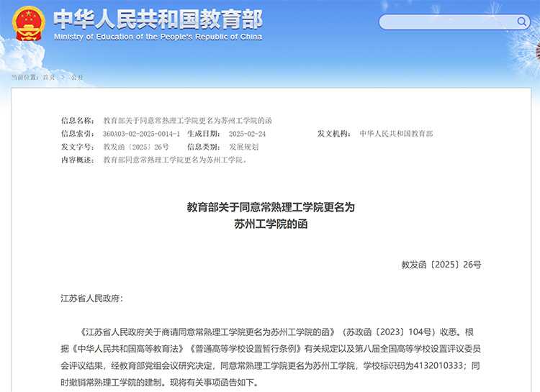
Task: Click index number 360A03-02-2025-0014-1
Action: click(141, 134)
